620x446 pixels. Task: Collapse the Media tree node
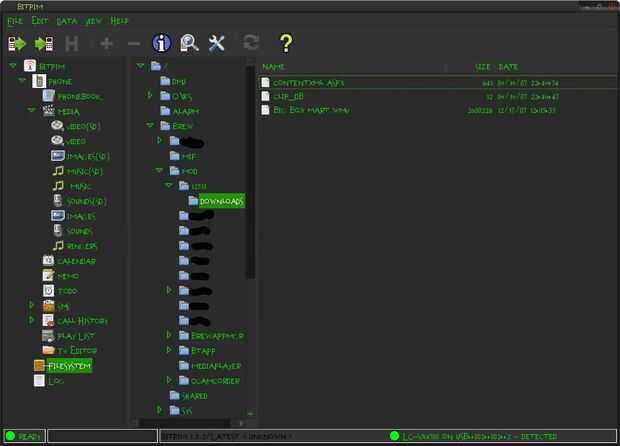click(x=31, y=110)
